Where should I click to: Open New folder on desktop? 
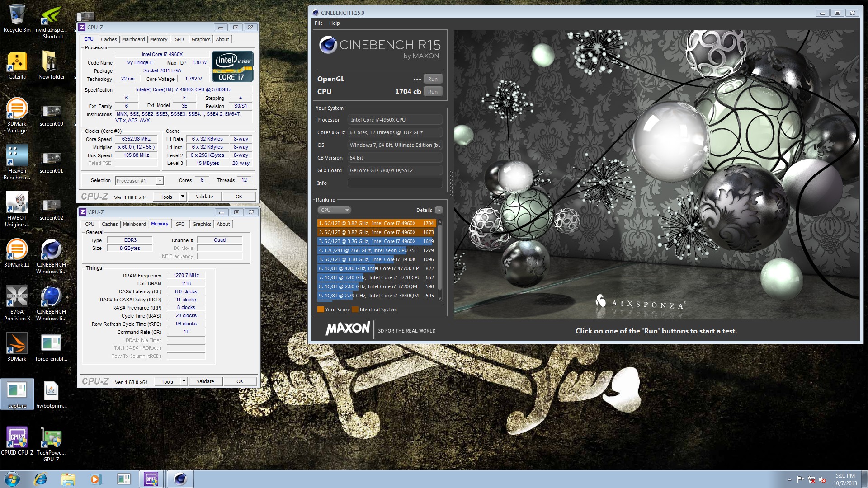pyautogui.click(x=52, y=65)
